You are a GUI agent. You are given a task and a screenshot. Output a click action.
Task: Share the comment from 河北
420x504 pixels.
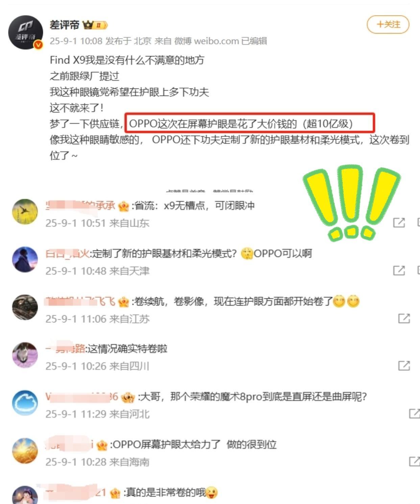click(414, 413)
